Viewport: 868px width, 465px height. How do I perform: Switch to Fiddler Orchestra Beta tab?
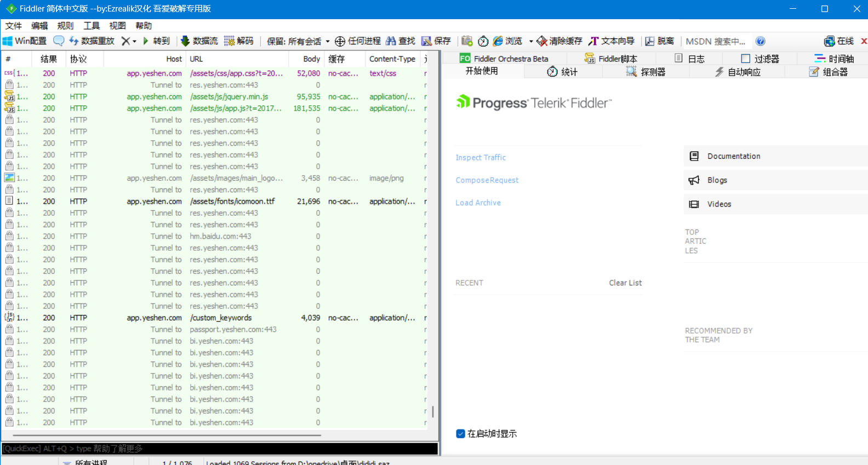click(504, 59)
